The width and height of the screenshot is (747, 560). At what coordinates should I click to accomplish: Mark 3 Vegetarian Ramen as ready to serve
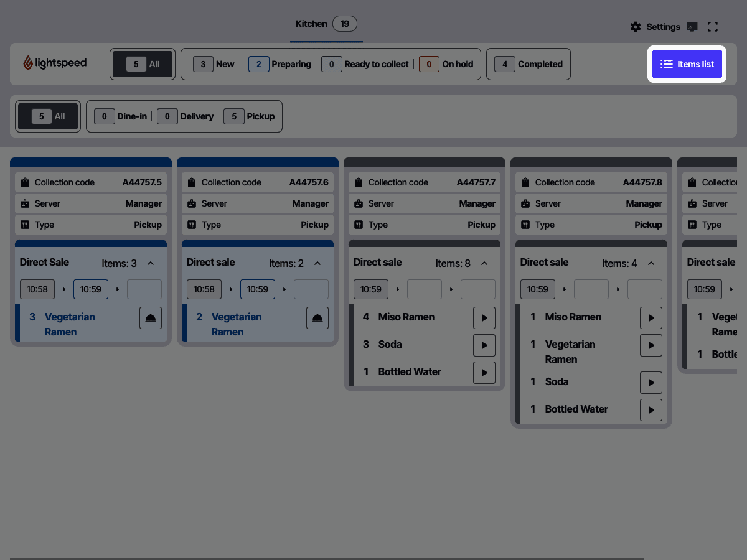(151, 318)
